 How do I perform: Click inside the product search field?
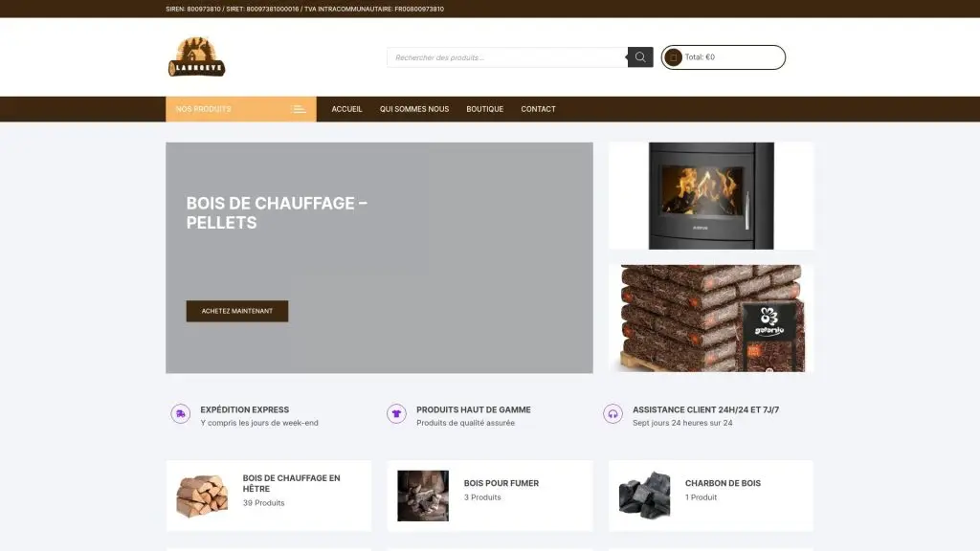pyautogui.click(x=507, y=57)
